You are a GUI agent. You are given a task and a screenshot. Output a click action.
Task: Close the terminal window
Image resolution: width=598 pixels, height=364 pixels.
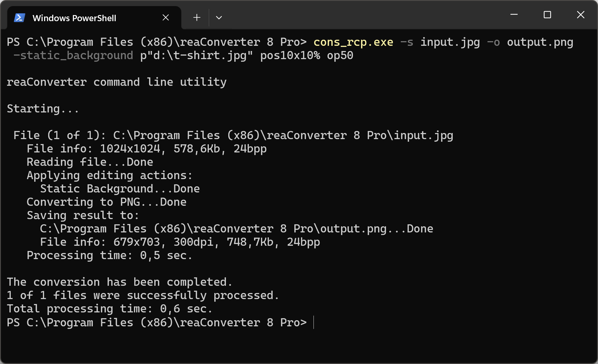click(581, 14)
